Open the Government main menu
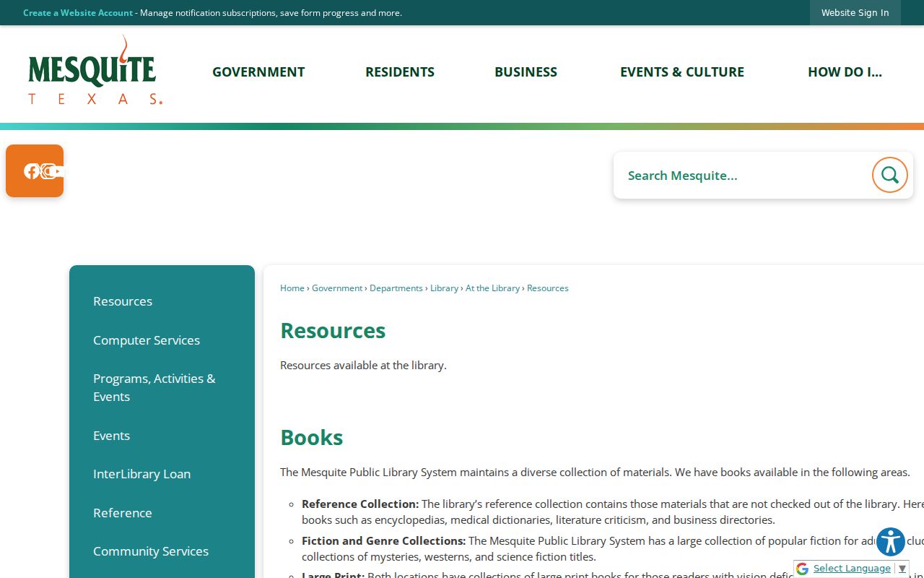Screen dimensions: 924x578 point(258,72)
